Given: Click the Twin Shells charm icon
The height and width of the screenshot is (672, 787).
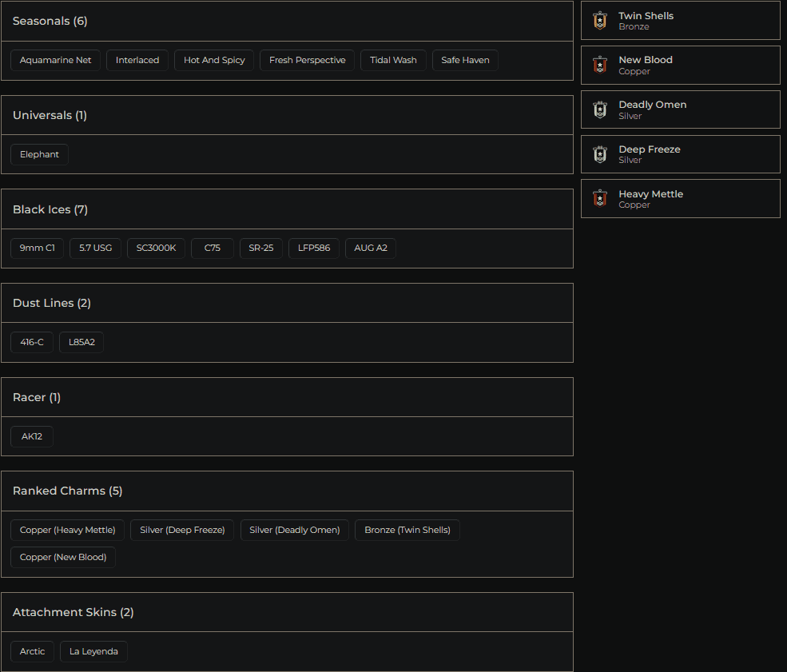Looking at the screenshot, I should [x=600, y=20].
